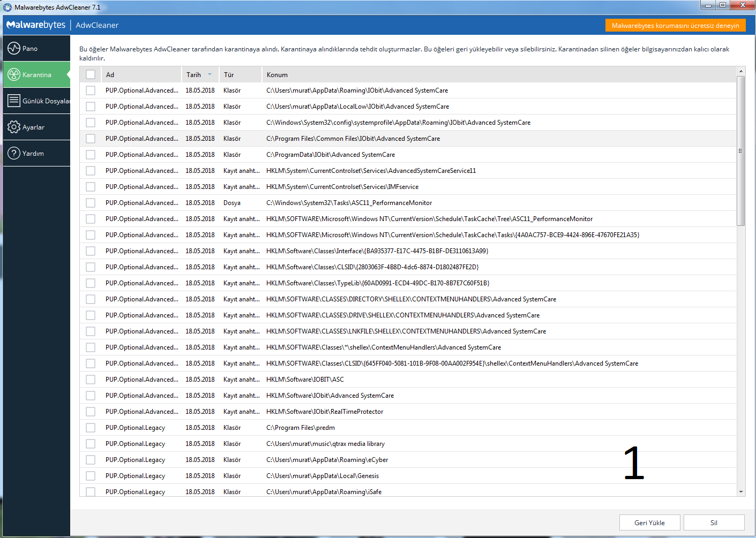
Task: Click the Günlük Dosyaları list icon
Action: click(14, 101)
